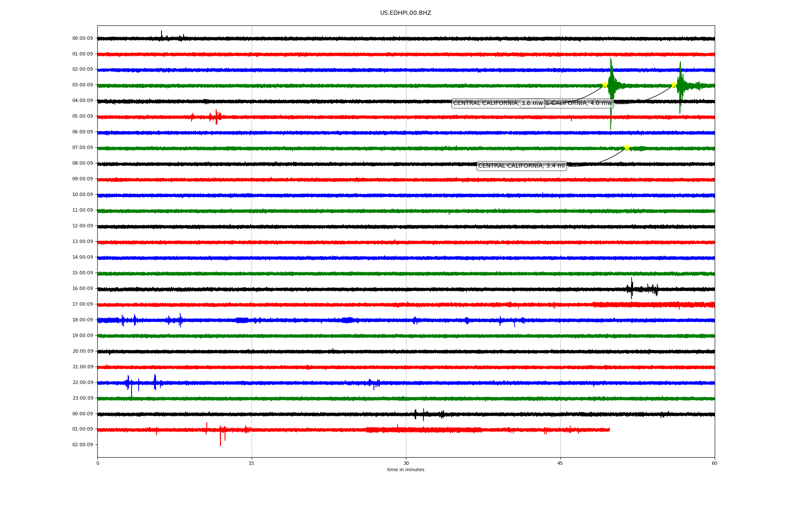This screenshot has height=508, width=812.
Task: Select the 'CENTRAL CALIFORNIA, 3.6 mw' annotation label
Action: 486,103
